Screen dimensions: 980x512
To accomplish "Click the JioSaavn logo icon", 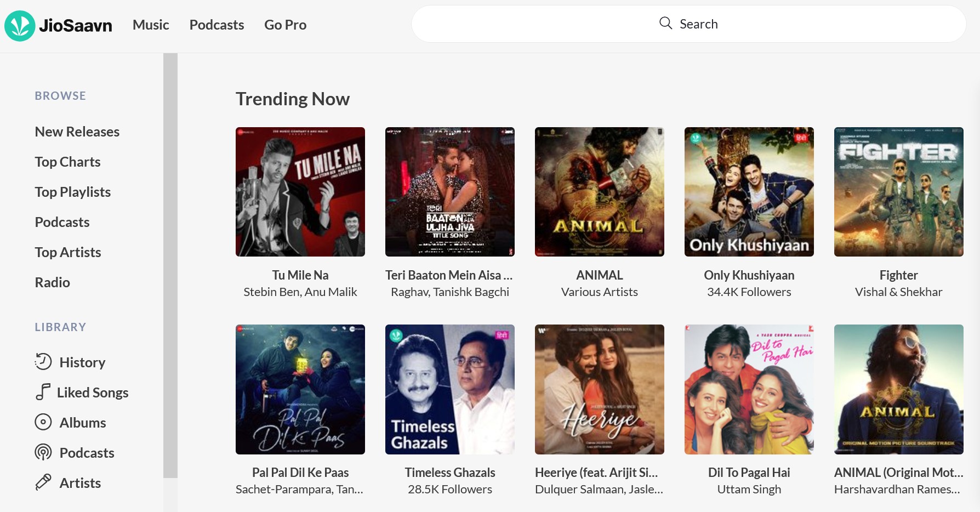I will [20, 26].
